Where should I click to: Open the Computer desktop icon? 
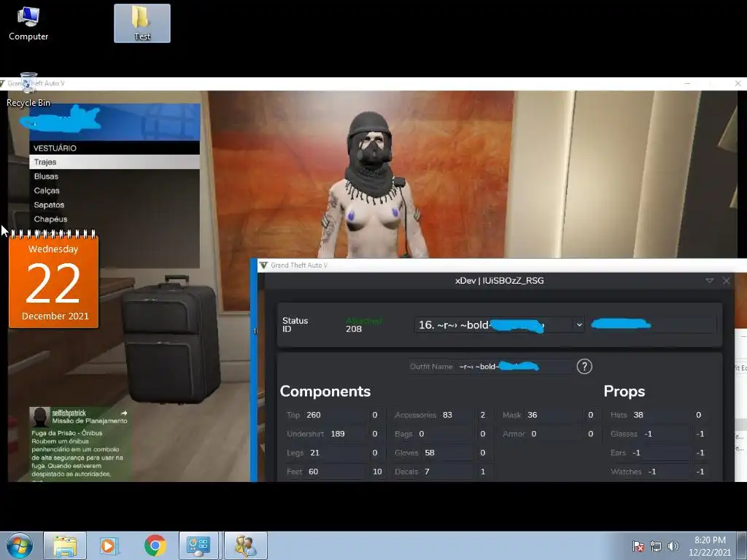[x=28, y=24]
